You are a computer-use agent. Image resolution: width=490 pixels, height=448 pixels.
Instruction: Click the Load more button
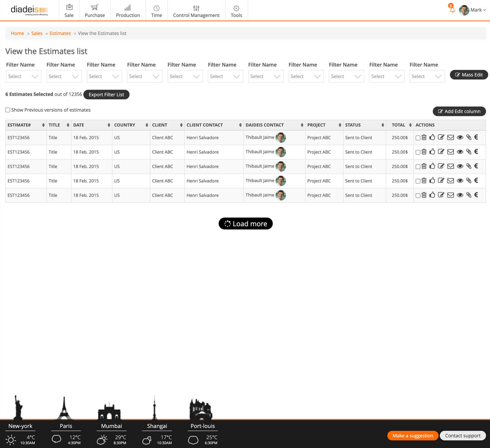tap(246, 224)
